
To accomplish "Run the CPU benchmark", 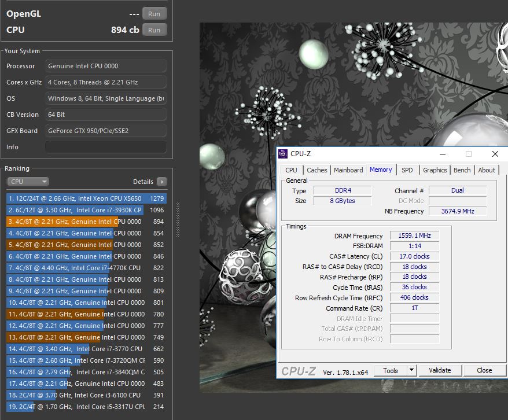I will pyautogui.click(x=154, y=30).
